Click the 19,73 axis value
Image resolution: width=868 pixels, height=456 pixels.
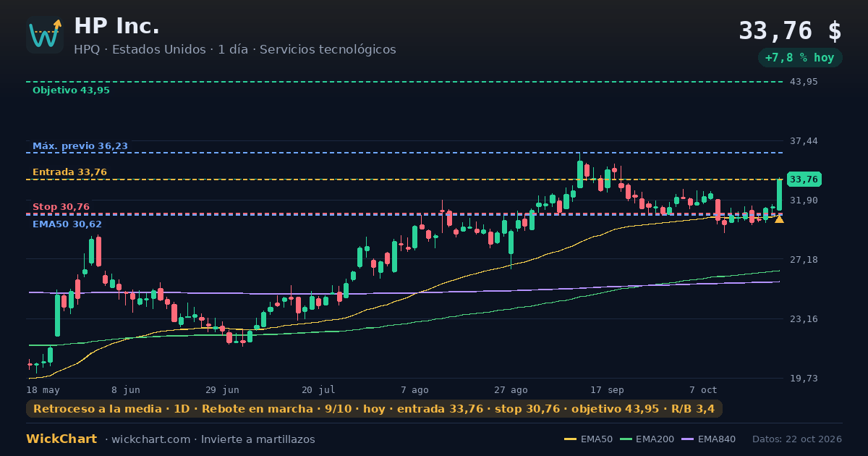point(804,379)
